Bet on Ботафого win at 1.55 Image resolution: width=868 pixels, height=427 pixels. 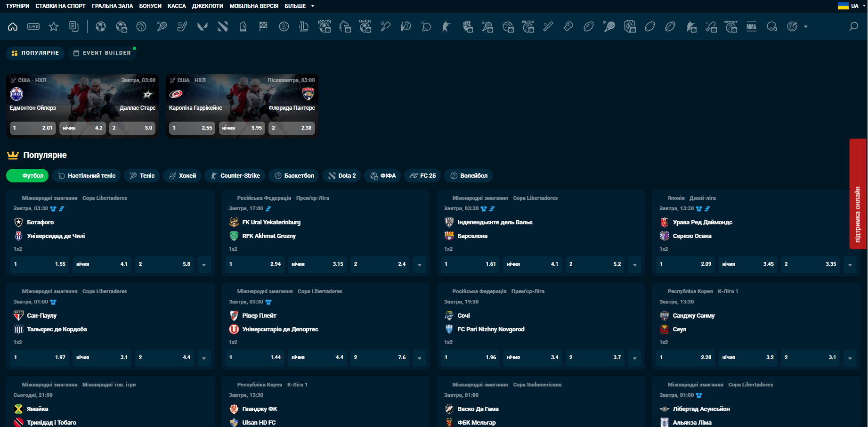coord(40,264)
